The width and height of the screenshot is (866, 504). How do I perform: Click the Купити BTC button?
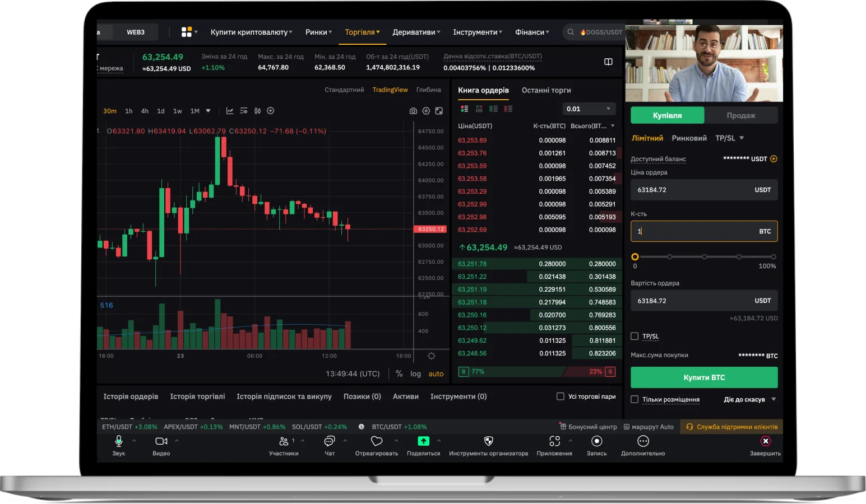(704, 377)
